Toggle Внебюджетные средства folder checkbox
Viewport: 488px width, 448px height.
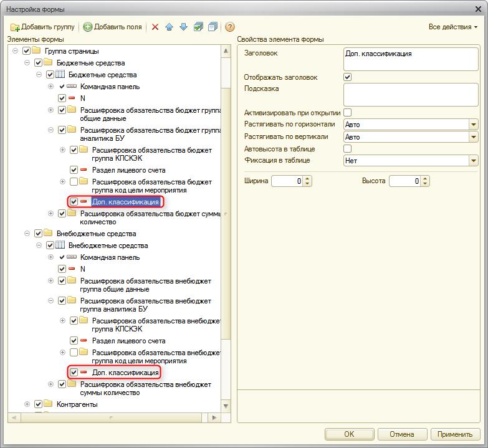(38, 233)
